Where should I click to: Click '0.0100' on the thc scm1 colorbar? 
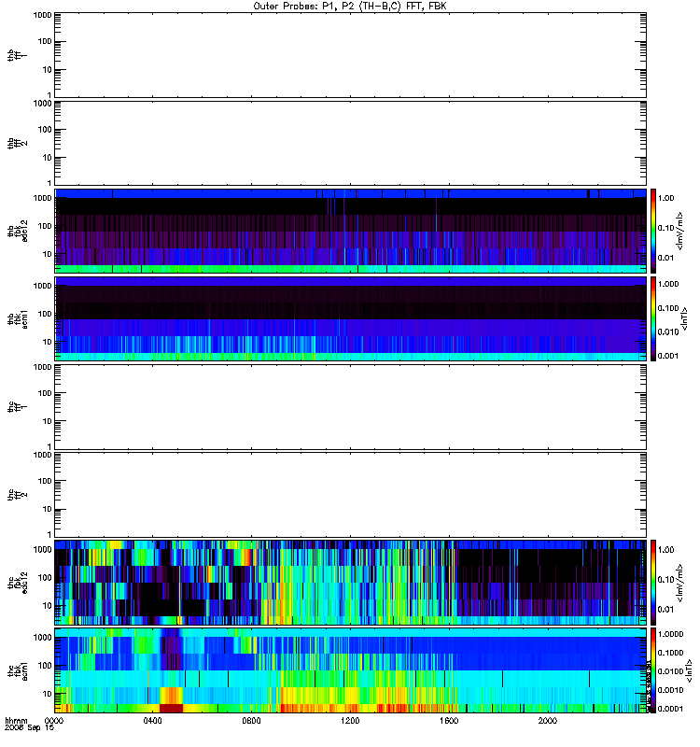(670, 671)
